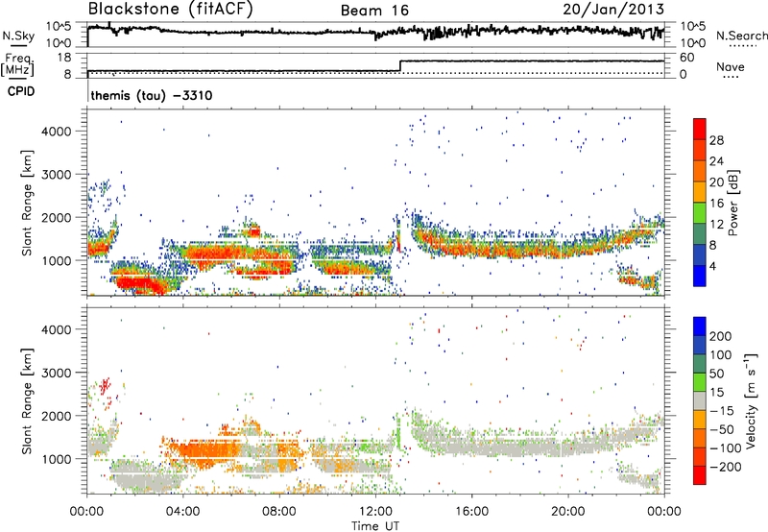The image size is (768, 532).
Task: Click the red bottom of the velocity colorbar
Action: [x=700, y=474]
